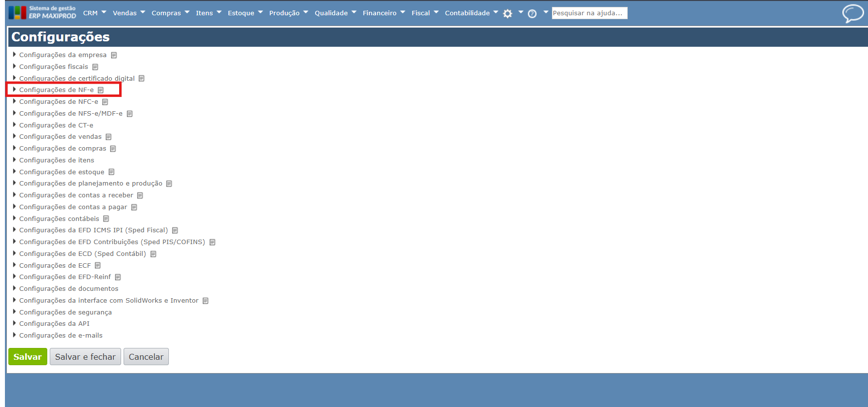Open the Contabilidade menu
868x407 pixels.
coord(471,13)
